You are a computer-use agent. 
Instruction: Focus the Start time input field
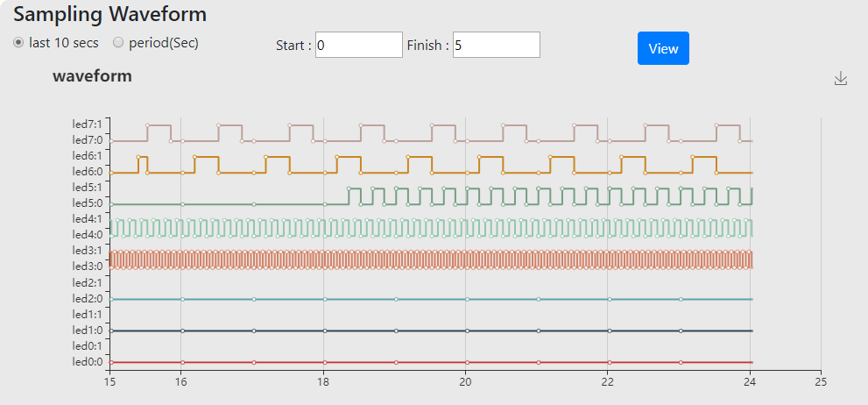[358, 45]
